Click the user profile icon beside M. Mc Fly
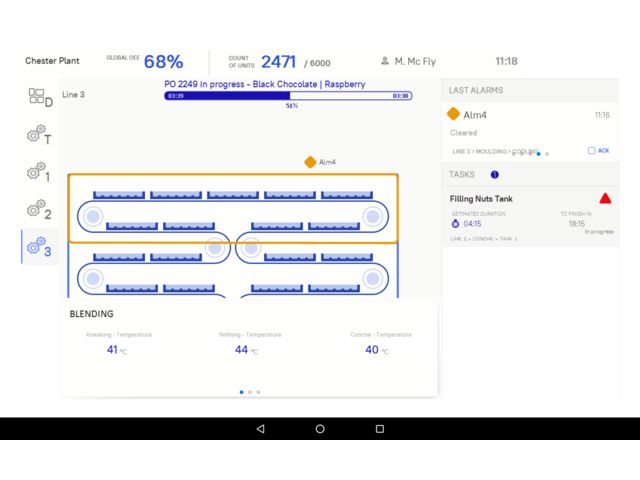The width and height of the screenshot is (640, 480). tap(385, 61)
